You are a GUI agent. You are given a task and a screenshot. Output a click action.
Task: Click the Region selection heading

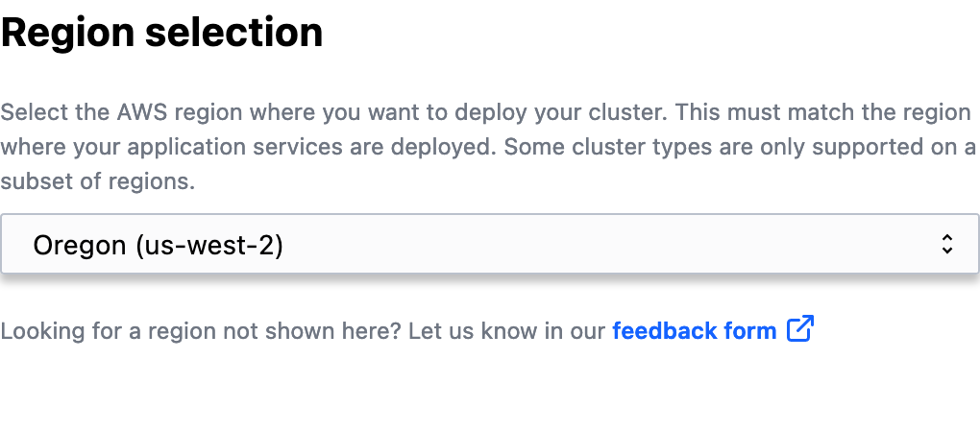[161, 33]
